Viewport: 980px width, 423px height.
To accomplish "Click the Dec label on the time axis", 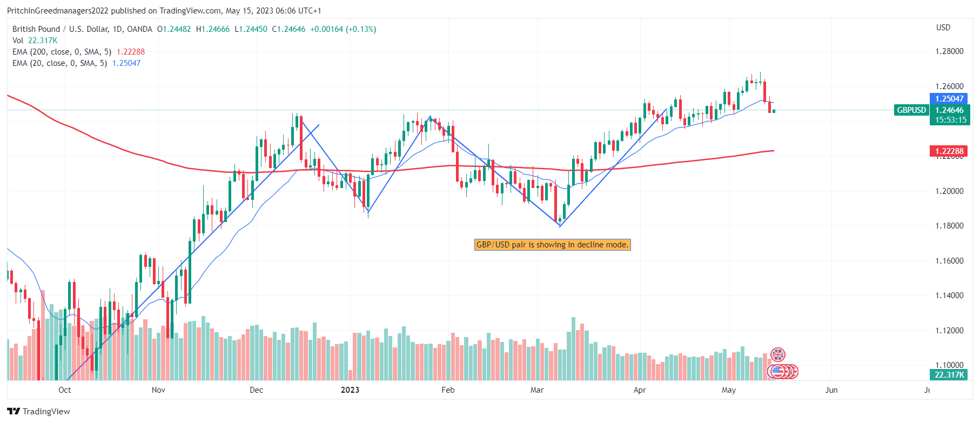I will tap(257, 390).
